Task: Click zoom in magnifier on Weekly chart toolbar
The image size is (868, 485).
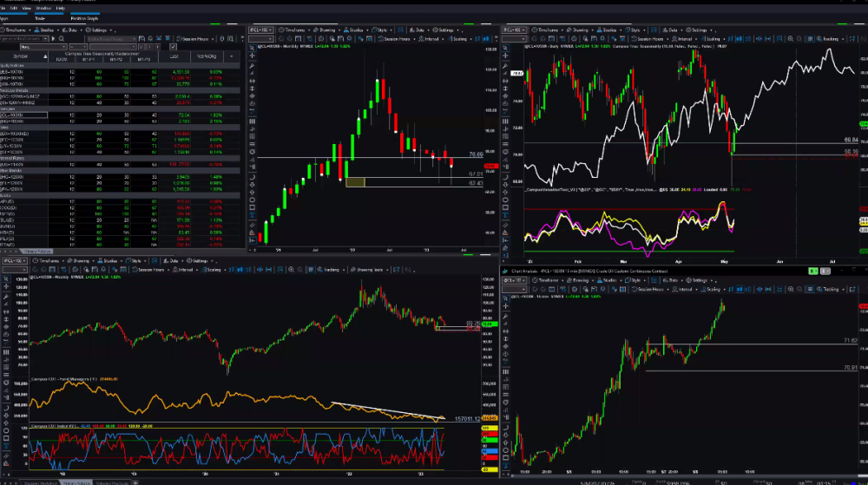Action: pos(291,269)
